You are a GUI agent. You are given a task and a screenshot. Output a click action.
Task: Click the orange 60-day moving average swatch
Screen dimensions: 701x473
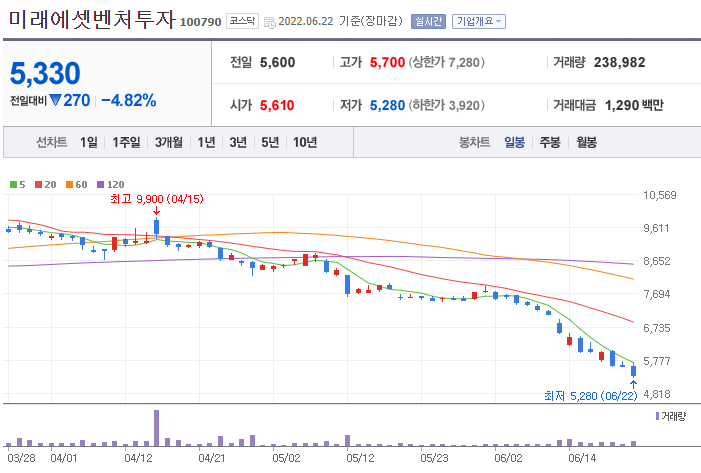coord(69,184)
